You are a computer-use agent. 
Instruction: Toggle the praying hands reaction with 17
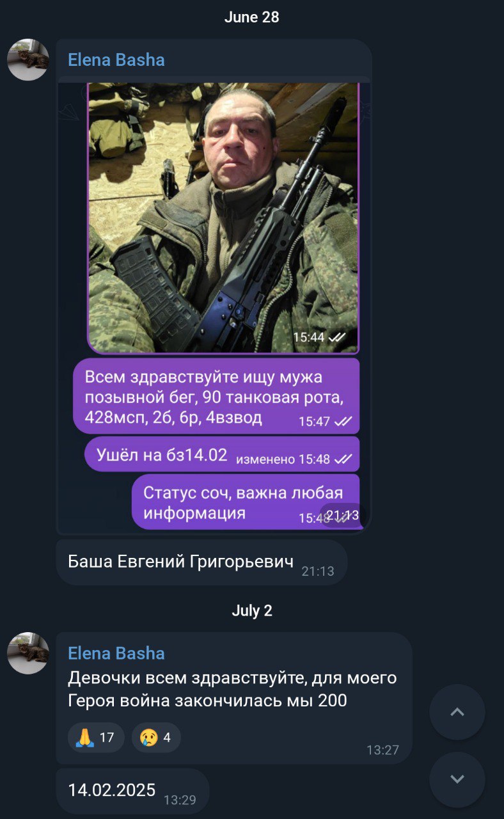click(x=95, y=738)
